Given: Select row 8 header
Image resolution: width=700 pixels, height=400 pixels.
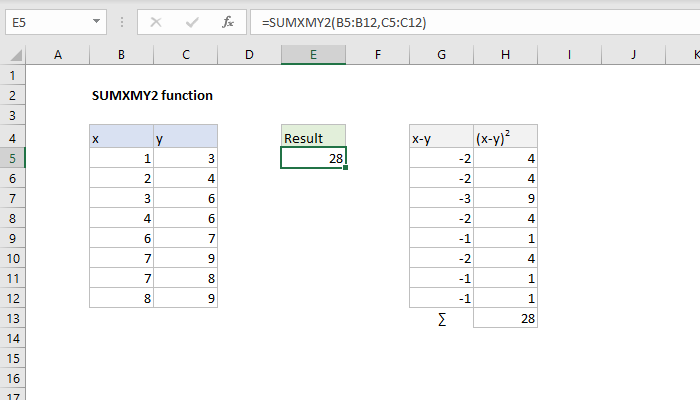Looking at the screenshot, I should click(x=12, y=218).
